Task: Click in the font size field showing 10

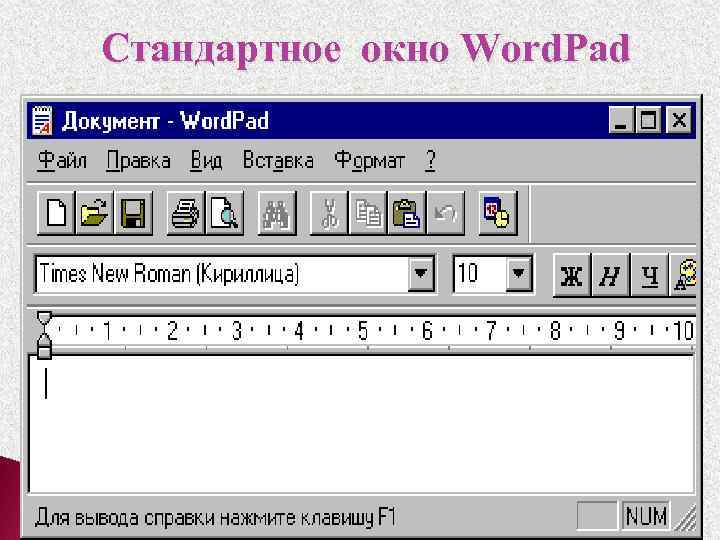Action: (480, 274)
